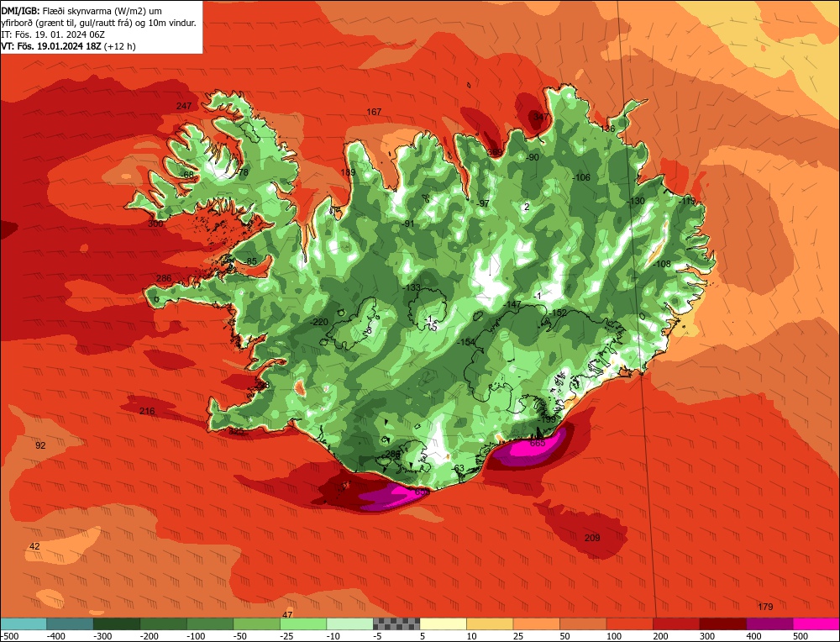Screen dimensions: 840x642
Task: Click the red-orange legend swatch labeled 100
Action: 630,624
